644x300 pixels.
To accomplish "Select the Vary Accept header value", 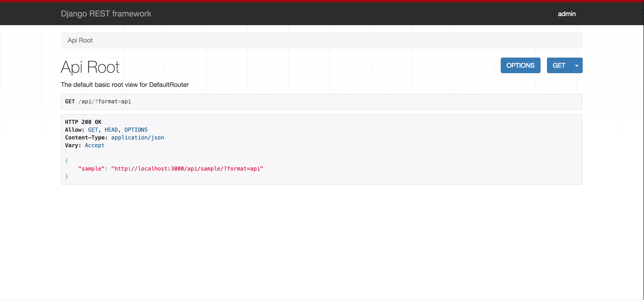I will coord(95,145).
